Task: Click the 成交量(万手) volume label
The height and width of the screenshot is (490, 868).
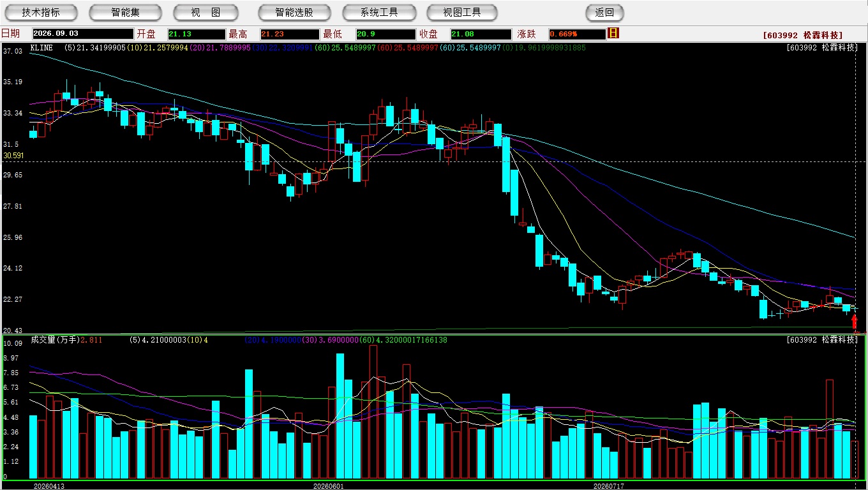Action: 55,340
